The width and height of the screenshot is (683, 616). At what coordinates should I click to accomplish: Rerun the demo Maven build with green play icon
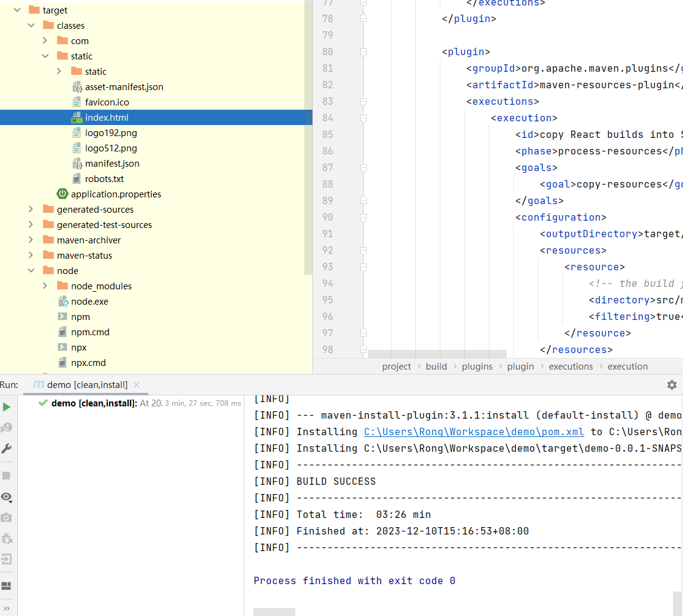[7, 407]
